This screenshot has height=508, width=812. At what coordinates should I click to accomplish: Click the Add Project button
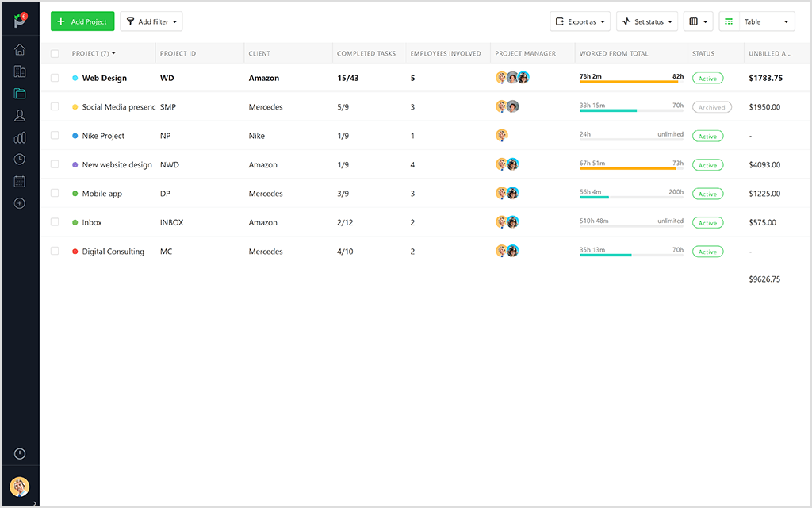click(x=82, y=21)
